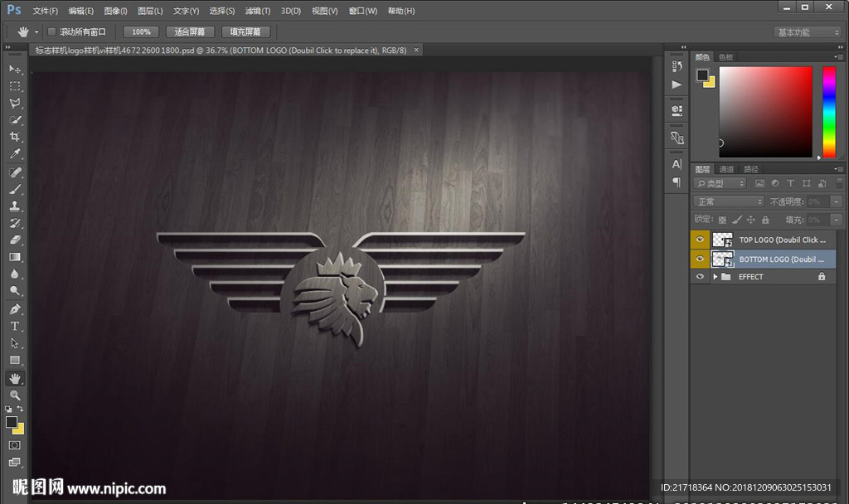Open the Layers panel flyout menu
The image size is (849, 504).
pos(839,169)
